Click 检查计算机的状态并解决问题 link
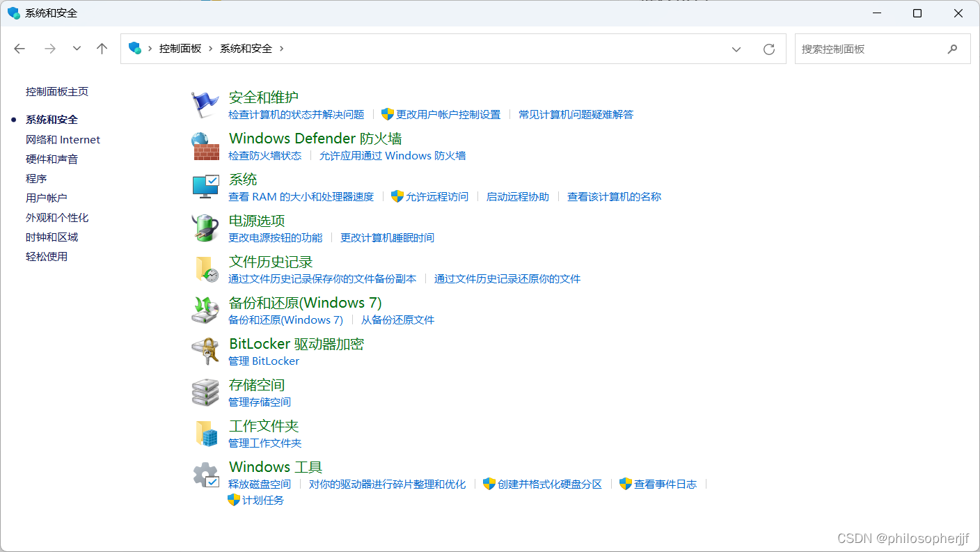 pyautogui.click(x=297, y=114)
